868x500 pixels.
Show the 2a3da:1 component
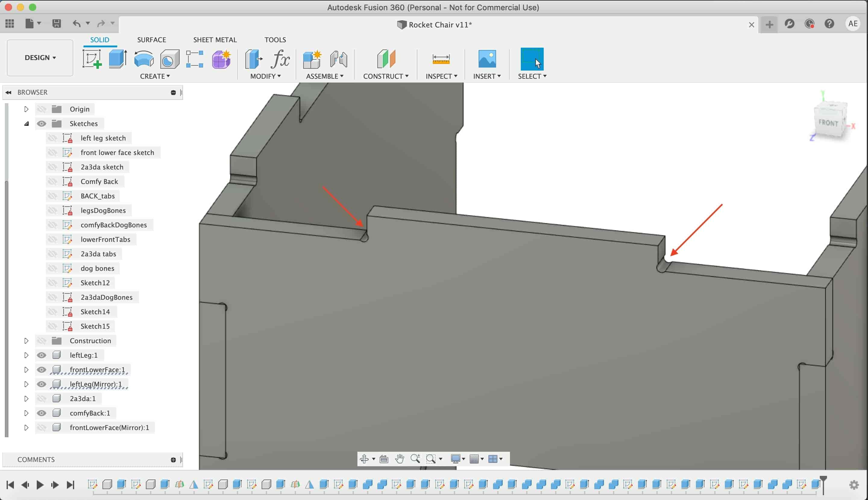(x=42, y=399)
